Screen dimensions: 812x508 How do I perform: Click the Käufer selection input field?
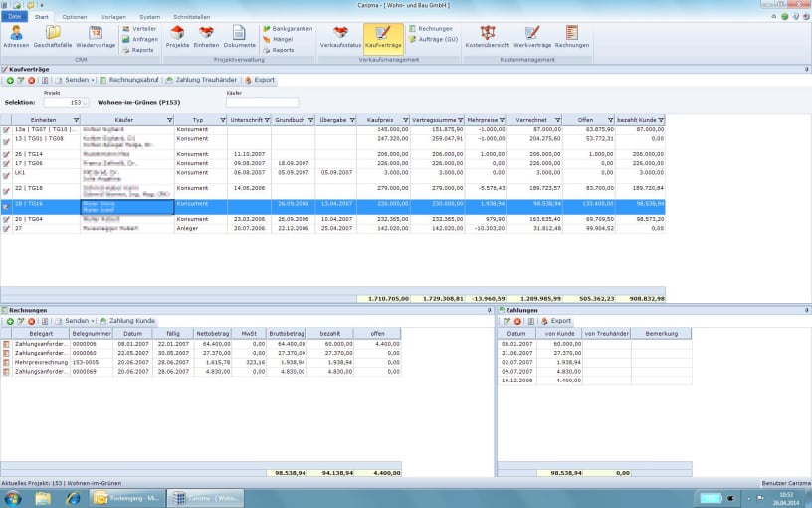pyautogui.click(x=262, y=102)
